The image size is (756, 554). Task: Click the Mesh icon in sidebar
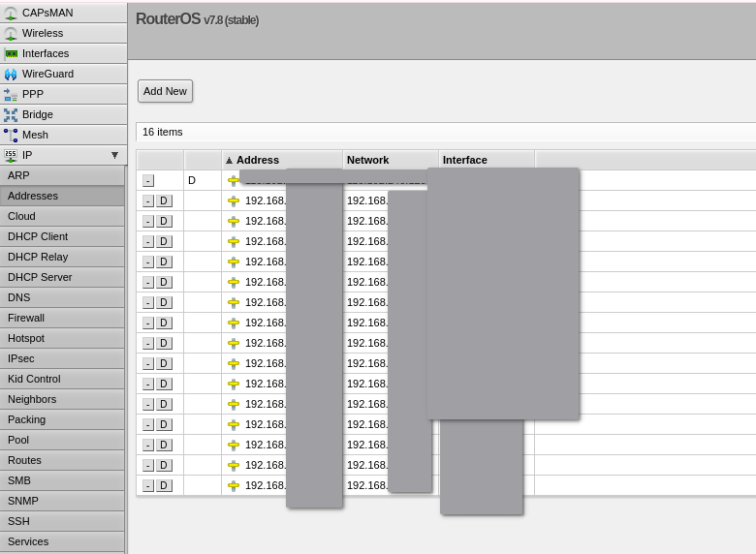pyautogui.click(x=11, y=135)
